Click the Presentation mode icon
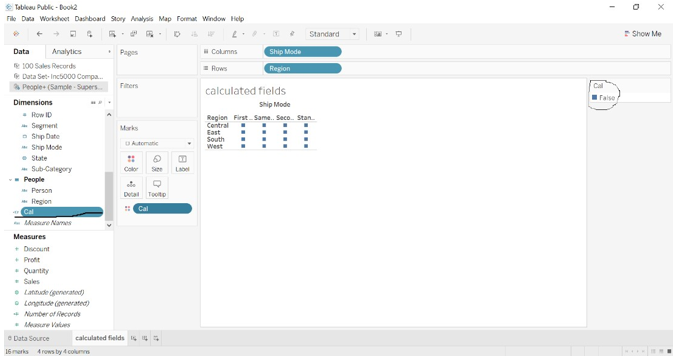The width and height of the screenshot is (676, 360). click(399, 34)
